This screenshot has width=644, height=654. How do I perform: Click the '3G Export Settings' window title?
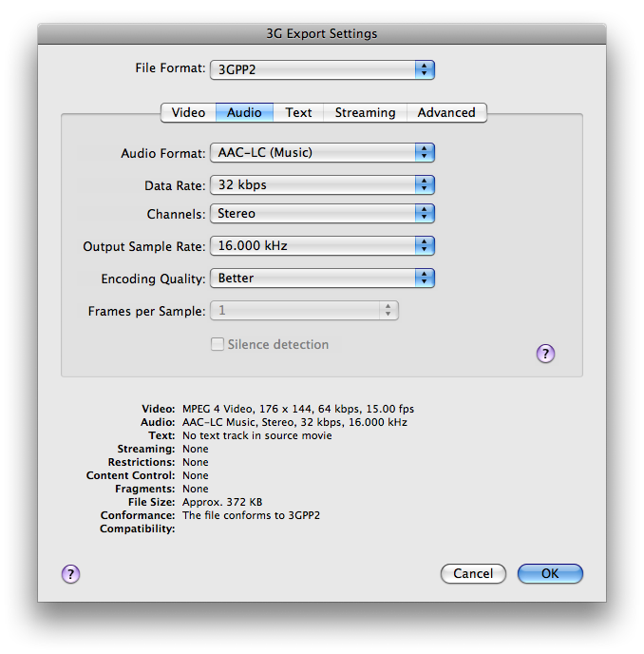point(322,33)
